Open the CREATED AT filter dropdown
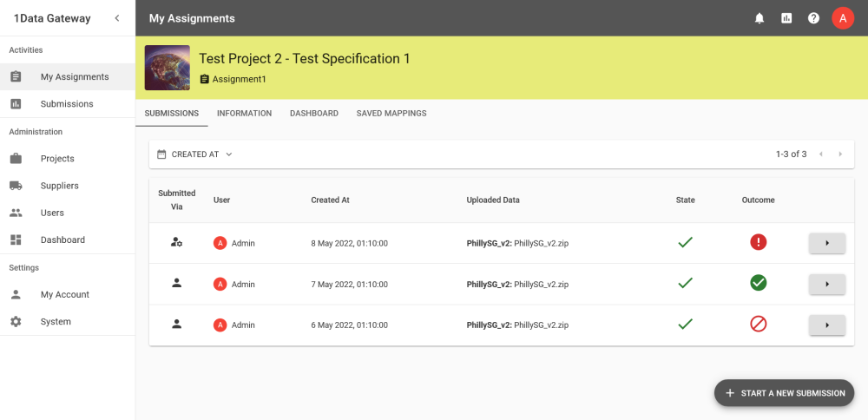Viewport: 868px width, 420px height. [194, 154]
